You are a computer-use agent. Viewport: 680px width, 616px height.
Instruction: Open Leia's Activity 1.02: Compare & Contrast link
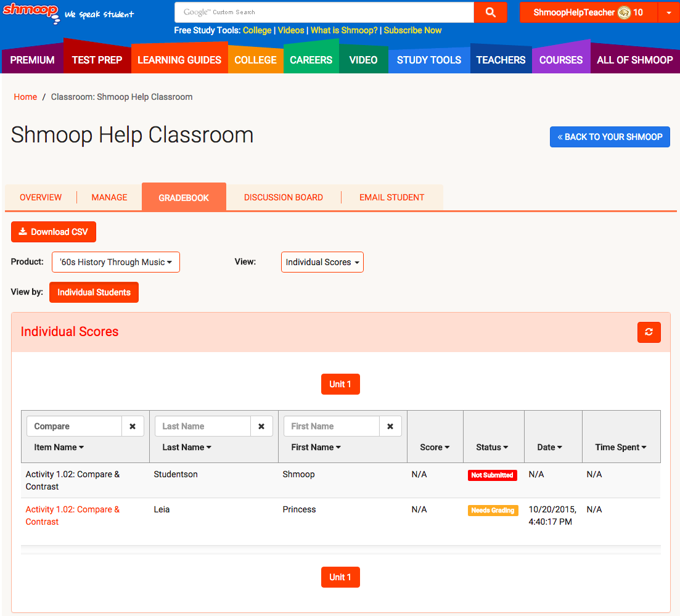click(73, 515)
